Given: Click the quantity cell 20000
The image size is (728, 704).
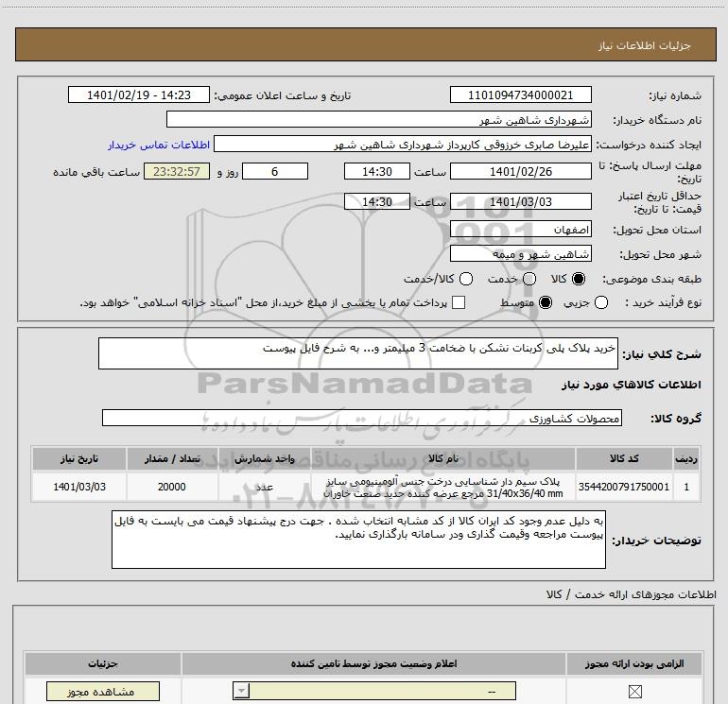Looking at the screenshot, I should 172,487.
